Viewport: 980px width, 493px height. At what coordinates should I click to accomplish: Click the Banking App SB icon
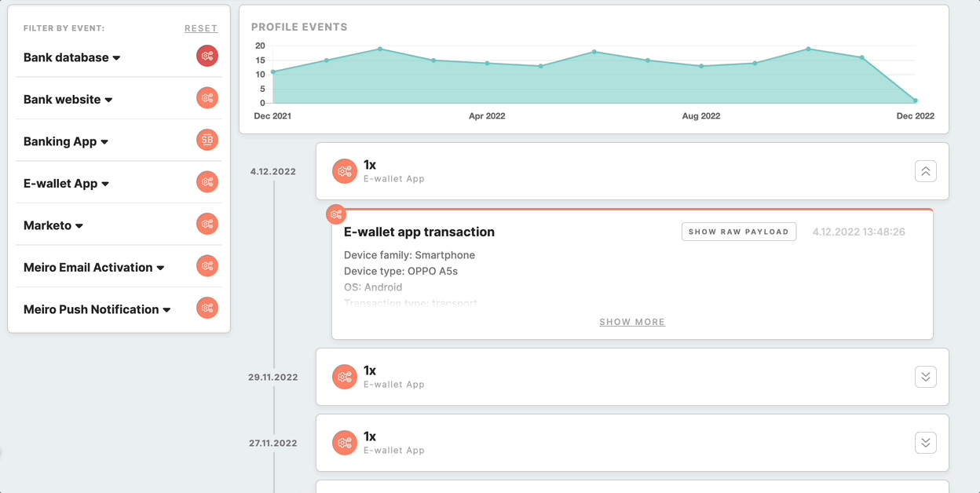click(x=207, y=141)
